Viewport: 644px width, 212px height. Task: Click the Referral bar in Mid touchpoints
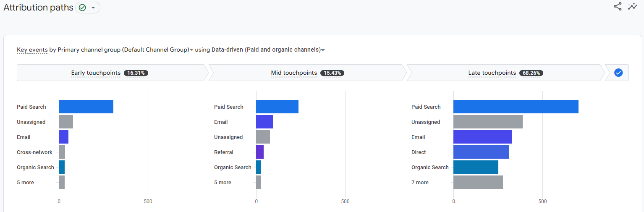tap(260, 152)
